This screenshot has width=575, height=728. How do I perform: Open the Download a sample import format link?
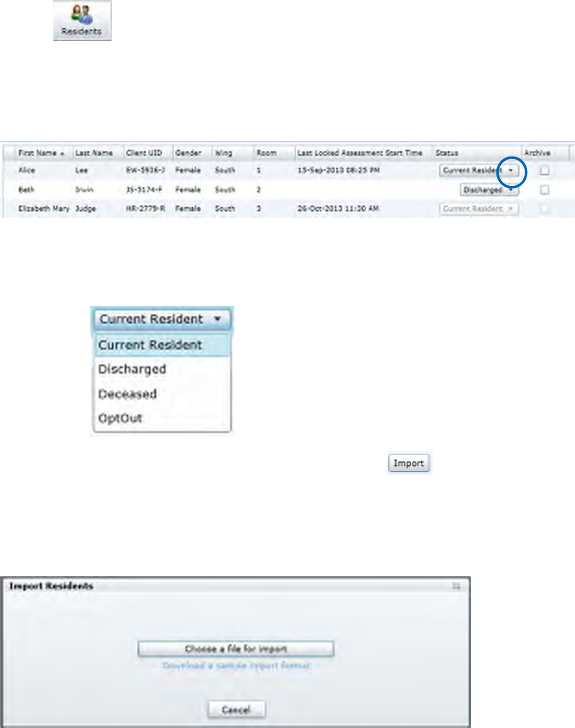236,666
